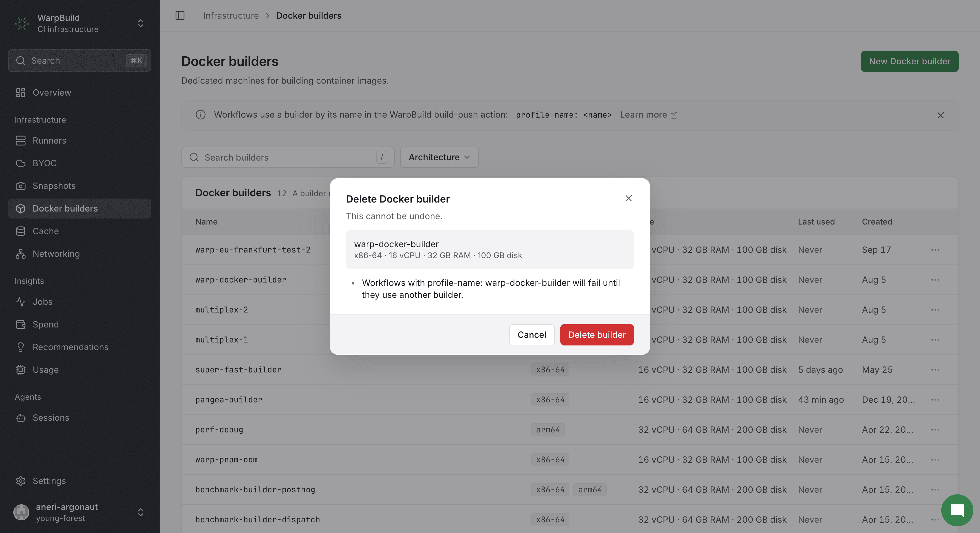Click the info icon in the banner

click(x=200, y=115)
